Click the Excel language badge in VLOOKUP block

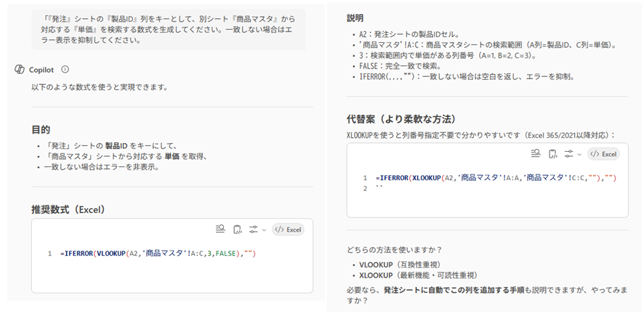[289, 230]
